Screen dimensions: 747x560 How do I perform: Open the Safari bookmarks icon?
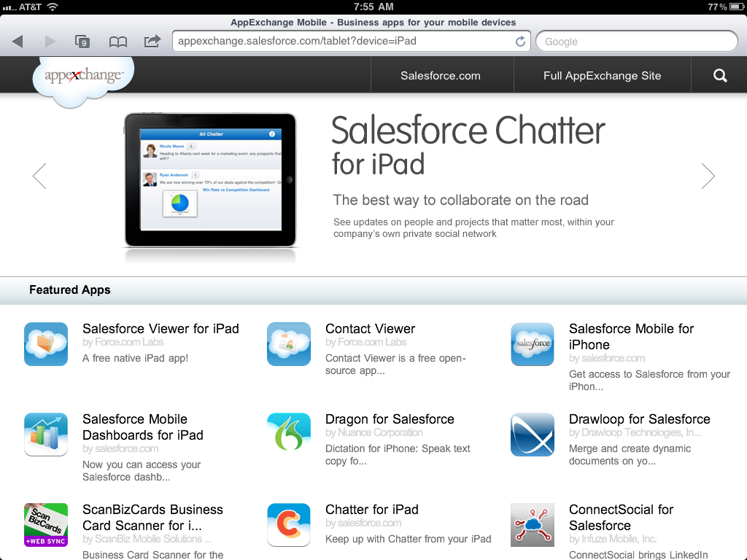point(117,42)
